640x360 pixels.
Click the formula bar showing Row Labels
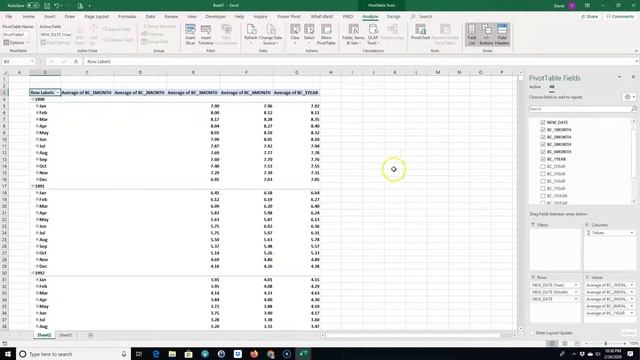(x=359, y=62)
